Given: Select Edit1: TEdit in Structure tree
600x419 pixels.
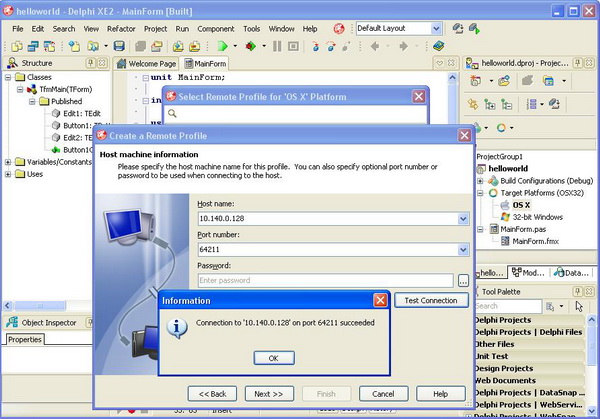Looking at the screenshot, I should coord(82,113).
